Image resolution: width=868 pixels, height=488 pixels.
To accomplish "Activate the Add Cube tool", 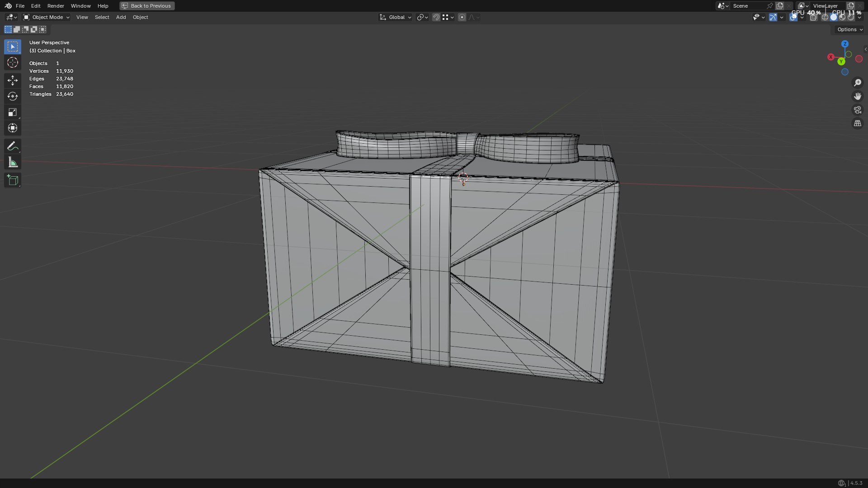I will pos(13,180).
